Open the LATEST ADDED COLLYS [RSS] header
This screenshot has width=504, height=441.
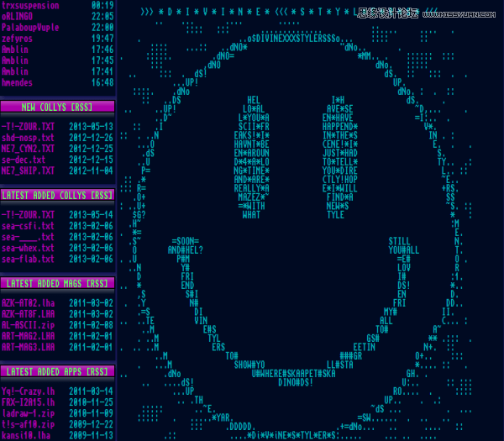[x=57, y=196]
